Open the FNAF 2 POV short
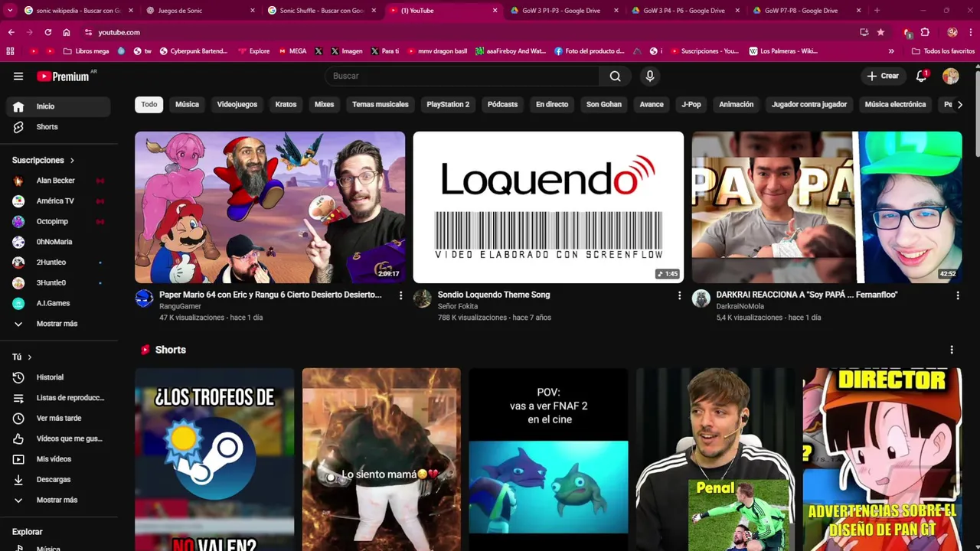980x551 pixels. (x=548, y=459)
